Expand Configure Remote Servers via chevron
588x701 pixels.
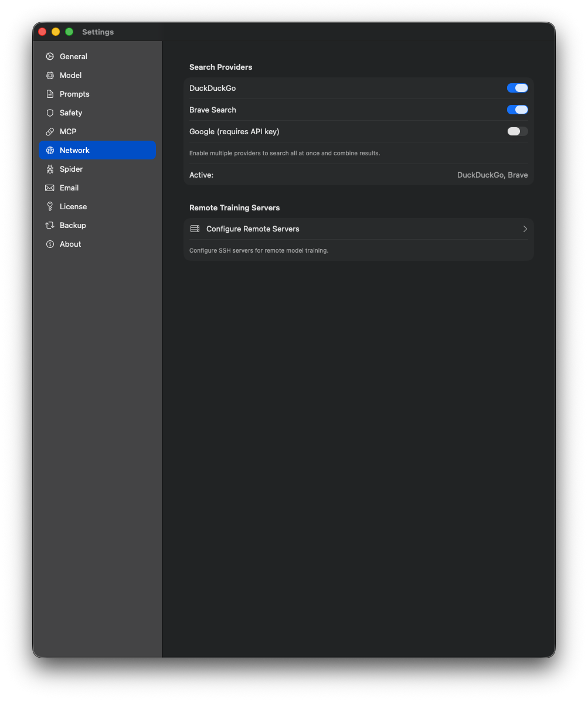click(525, 229)
